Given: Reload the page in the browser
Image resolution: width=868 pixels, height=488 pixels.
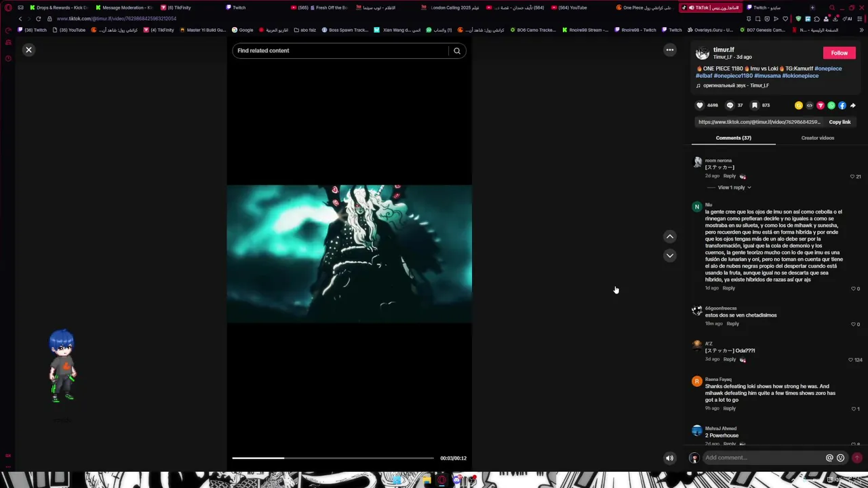Looking at the screenshot, I should (x=39, y=19).
